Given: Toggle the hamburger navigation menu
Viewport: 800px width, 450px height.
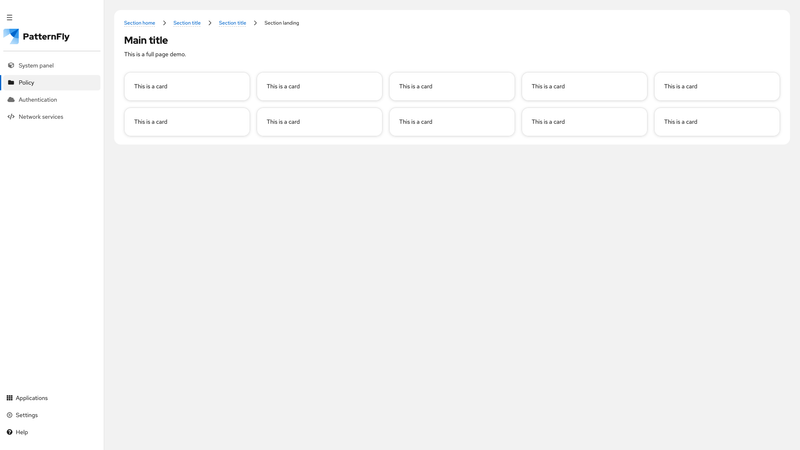Looking at the screenshot, I should [x=10, y=17].
